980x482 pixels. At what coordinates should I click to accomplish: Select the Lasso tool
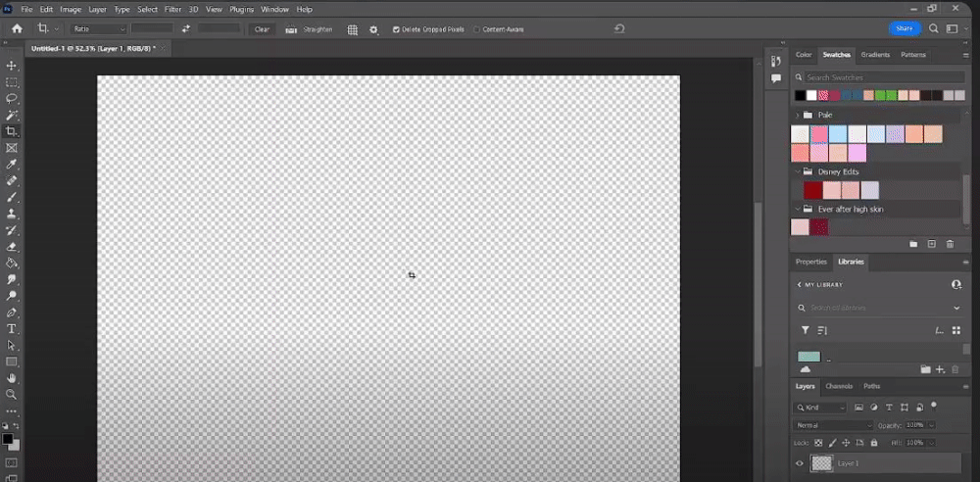pos(11,99)
